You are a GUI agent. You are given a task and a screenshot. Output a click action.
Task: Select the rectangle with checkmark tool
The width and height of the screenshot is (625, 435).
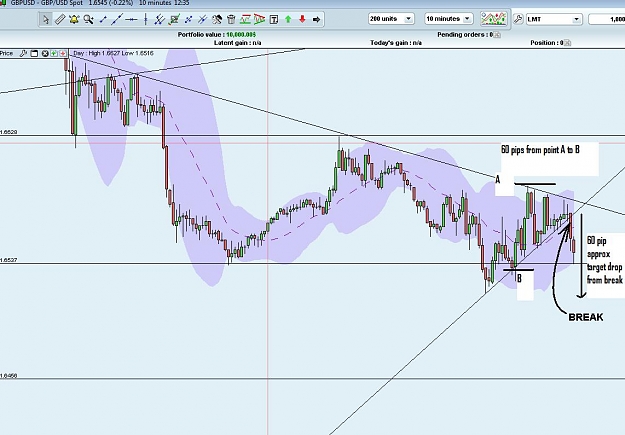174,19
